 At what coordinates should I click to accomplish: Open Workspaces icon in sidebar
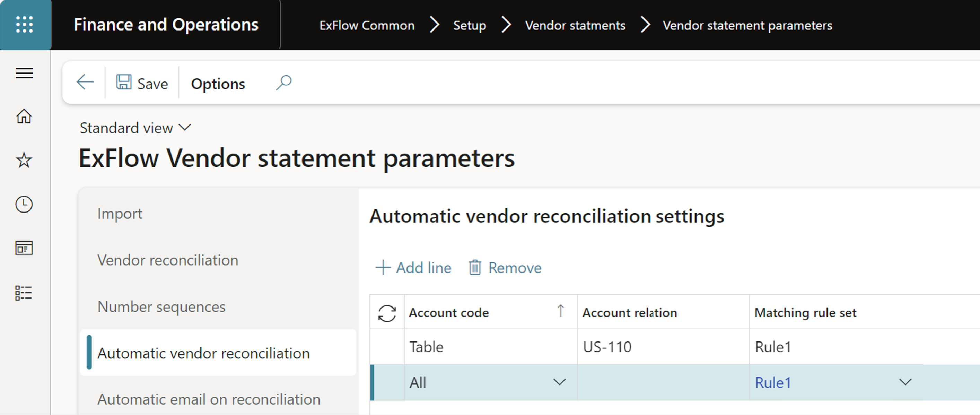click(24, 248)
